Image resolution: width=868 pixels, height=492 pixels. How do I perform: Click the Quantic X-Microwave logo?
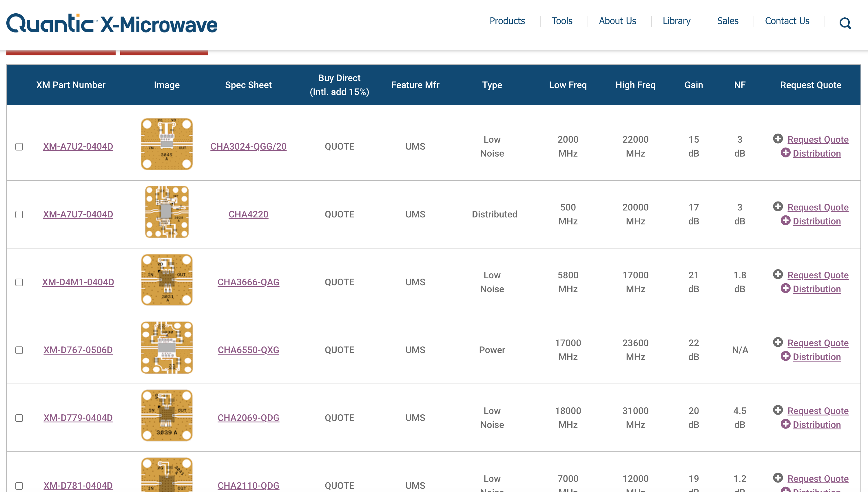112,23
